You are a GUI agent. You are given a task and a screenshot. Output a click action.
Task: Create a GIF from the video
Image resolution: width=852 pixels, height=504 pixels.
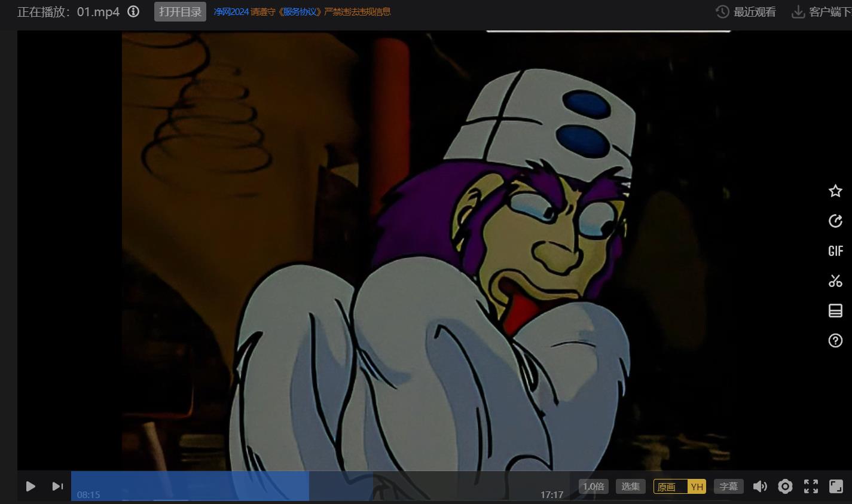click(835, 251)
